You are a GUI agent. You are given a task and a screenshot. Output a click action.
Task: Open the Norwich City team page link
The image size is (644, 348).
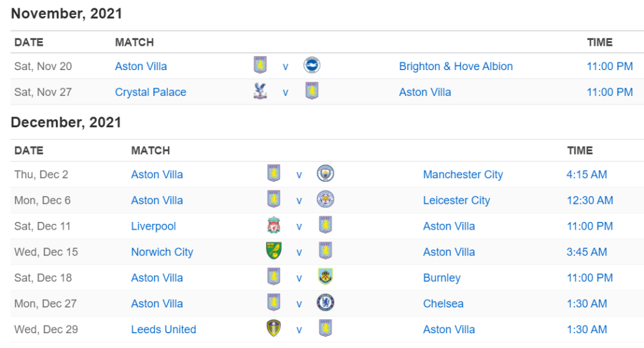coord(162,252)
